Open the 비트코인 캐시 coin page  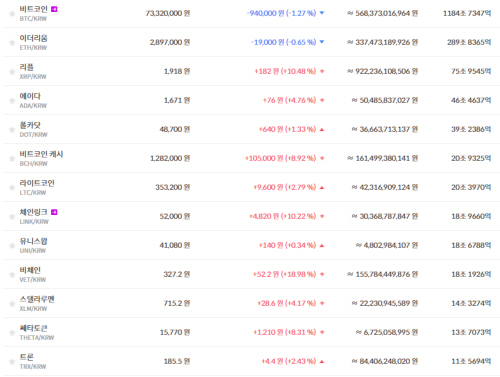(41, 154)
